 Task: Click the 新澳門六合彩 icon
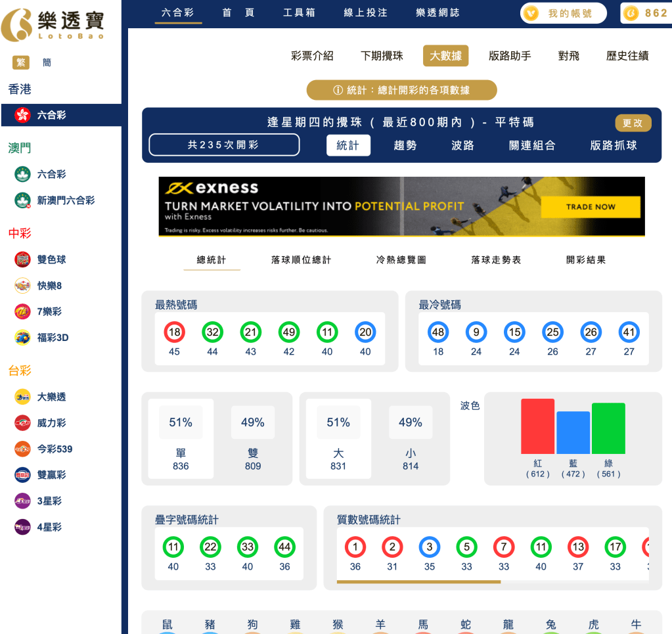22,200
